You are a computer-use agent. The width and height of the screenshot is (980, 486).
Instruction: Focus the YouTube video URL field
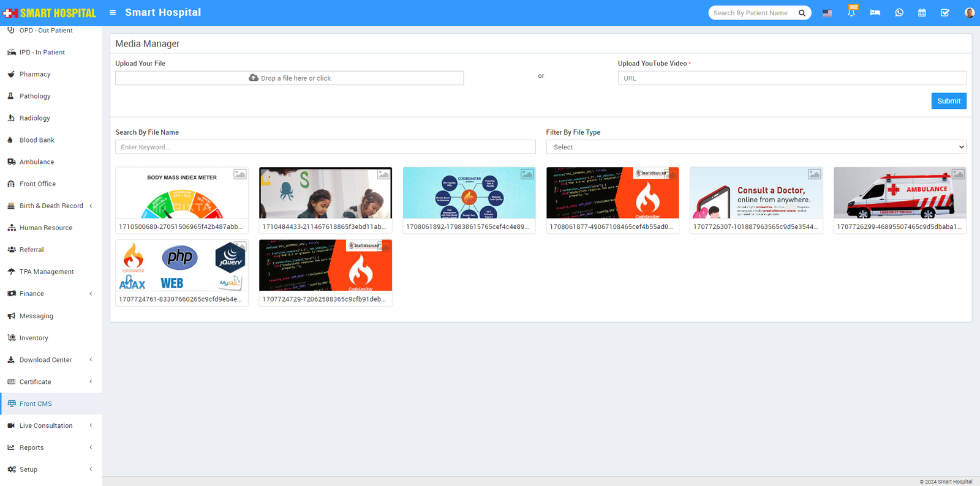click(791, 78)
